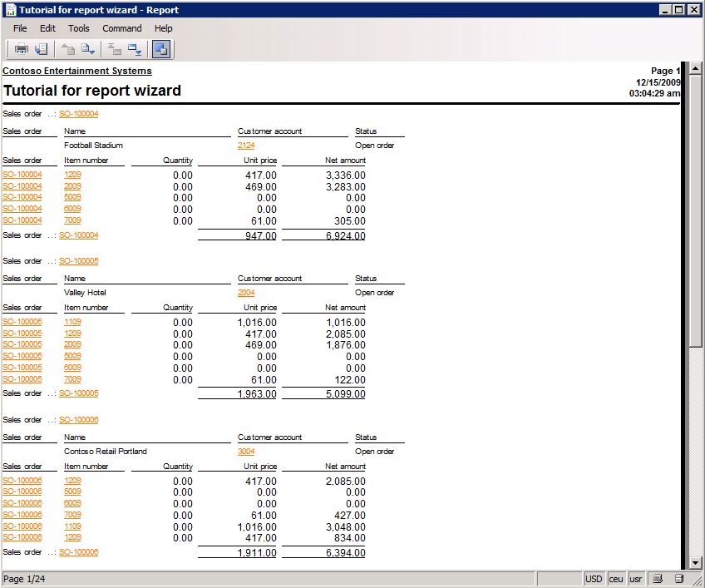The width and height of the screenshot is (705, 588).
Task: Click the net amount total 6,924.00
Action: pyautogui.click(x=345, y=235)
